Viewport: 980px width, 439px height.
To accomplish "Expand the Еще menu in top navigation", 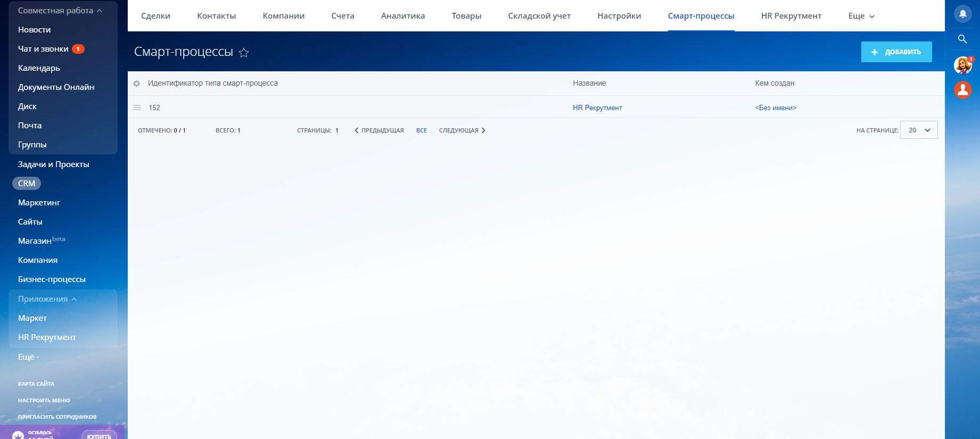I will (x=861, y=16).
